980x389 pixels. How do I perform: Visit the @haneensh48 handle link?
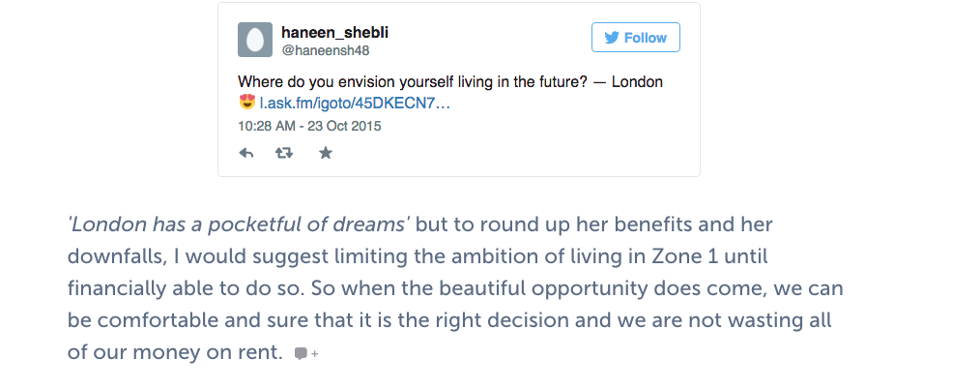[326, 50]
